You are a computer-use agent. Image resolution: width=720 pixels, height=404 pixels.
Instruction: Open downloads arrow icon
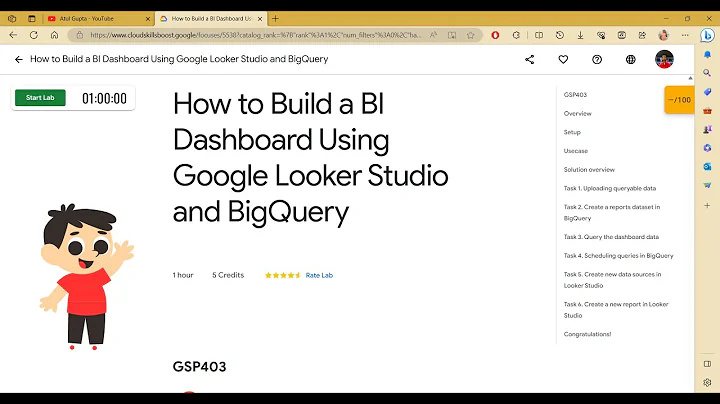pyautogui.click(x=580, y=35)
